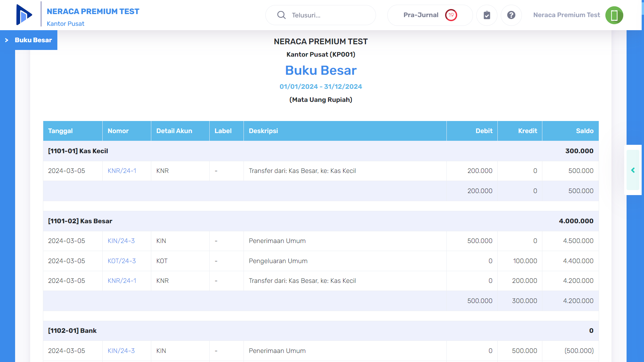
Task: Click the green user avatar icon
Action: click(x=614, y=15)
